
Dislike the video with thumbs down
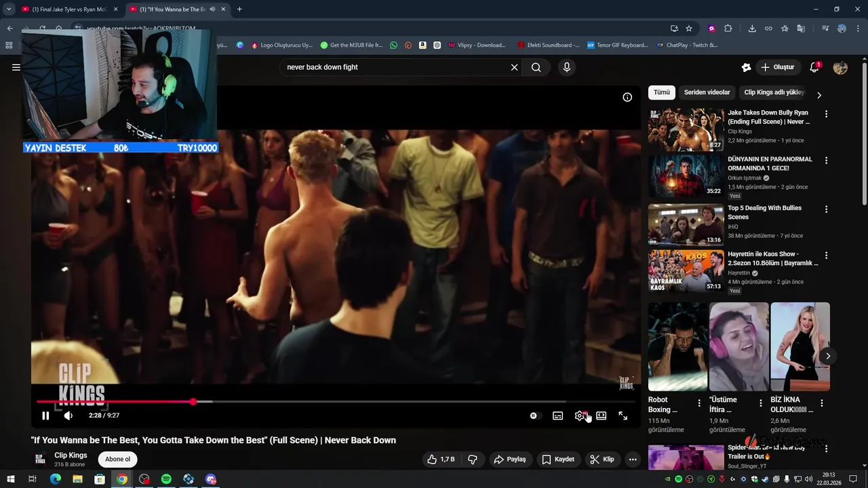[473, 460]
